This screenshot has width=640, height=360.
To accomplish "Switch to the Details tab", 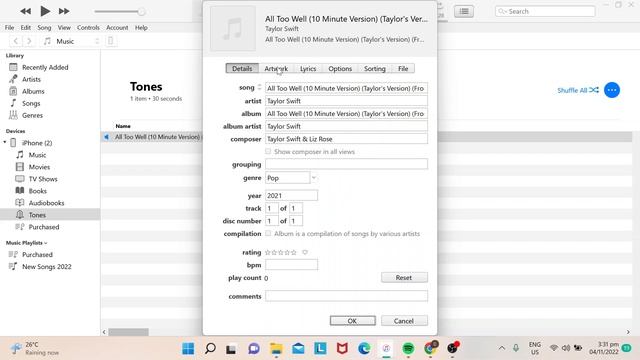I will point(242,69).
